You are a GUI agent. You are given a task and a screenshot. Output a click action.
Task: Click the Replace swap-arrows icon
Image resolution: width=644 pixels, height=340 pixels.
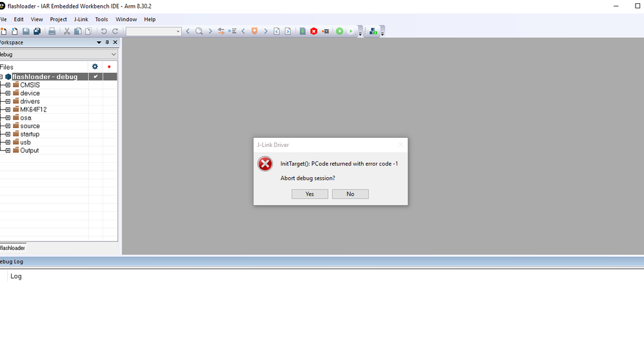221,31
